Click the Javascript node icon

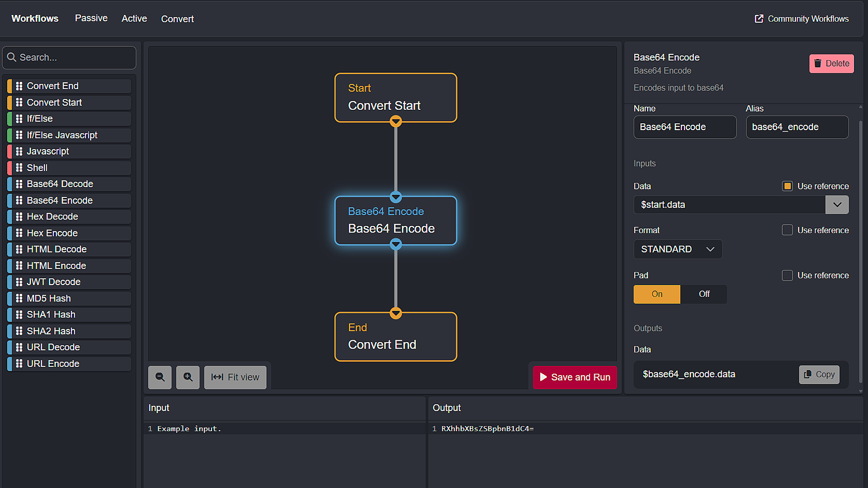click(19, 151)
